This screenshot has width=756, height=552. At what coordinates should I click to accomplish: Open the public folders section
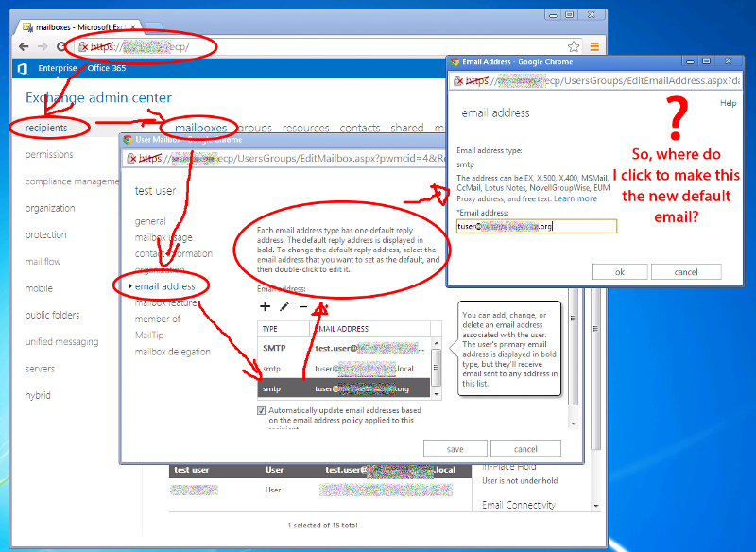coord(53,315)
